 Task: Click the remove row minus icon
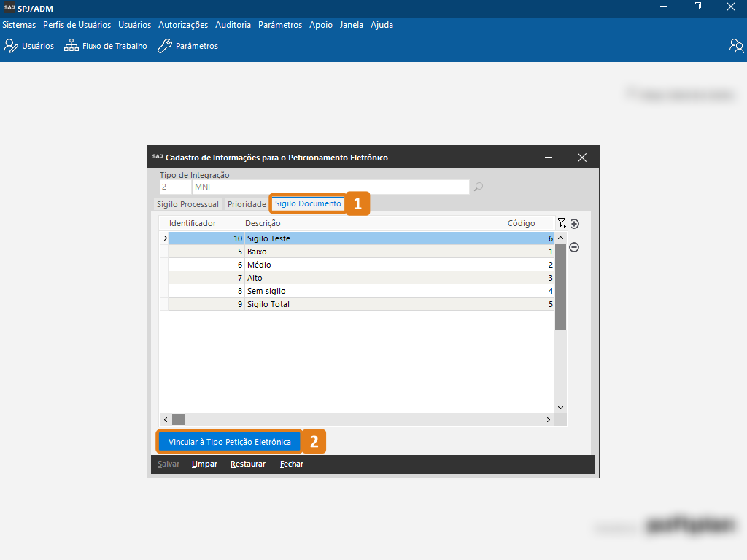(574, 247)
